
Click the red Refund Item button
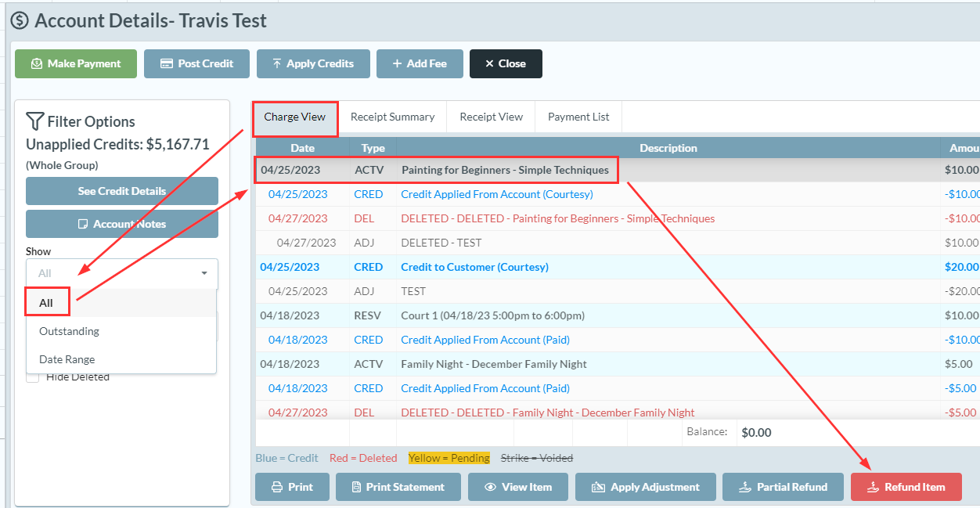pyautogui.click(x=906, y=487)
